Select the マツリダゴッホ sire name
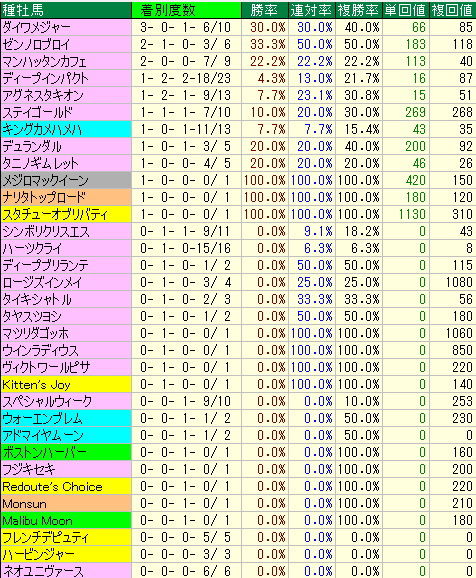 pos(36,333)
